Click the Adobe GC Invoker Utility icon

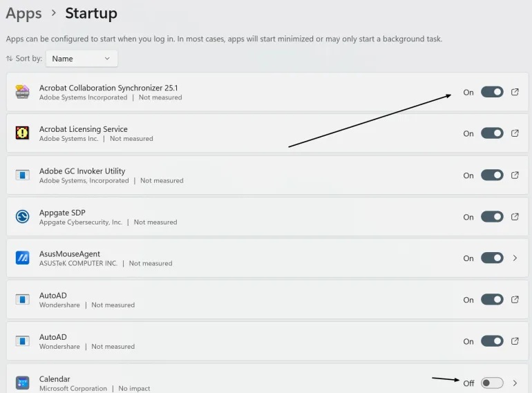coord(22,175)
